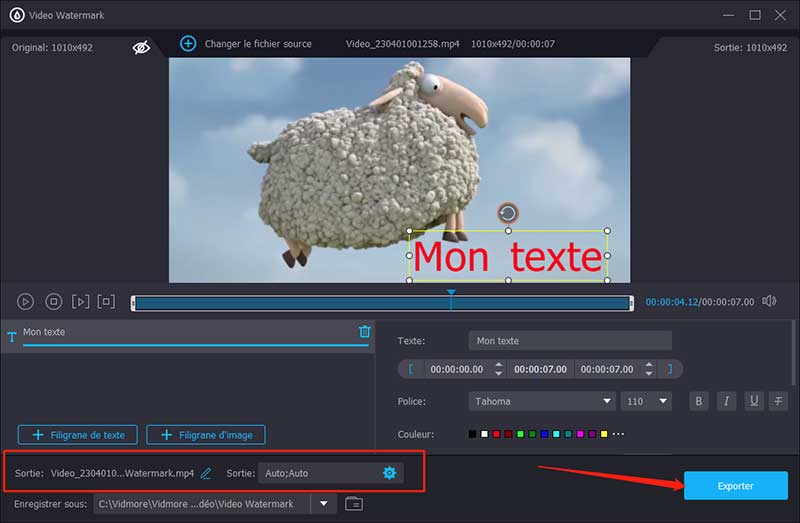Click the start bracket icon for watermark duration
The image size is (800, 523).
tap(411, 369)
